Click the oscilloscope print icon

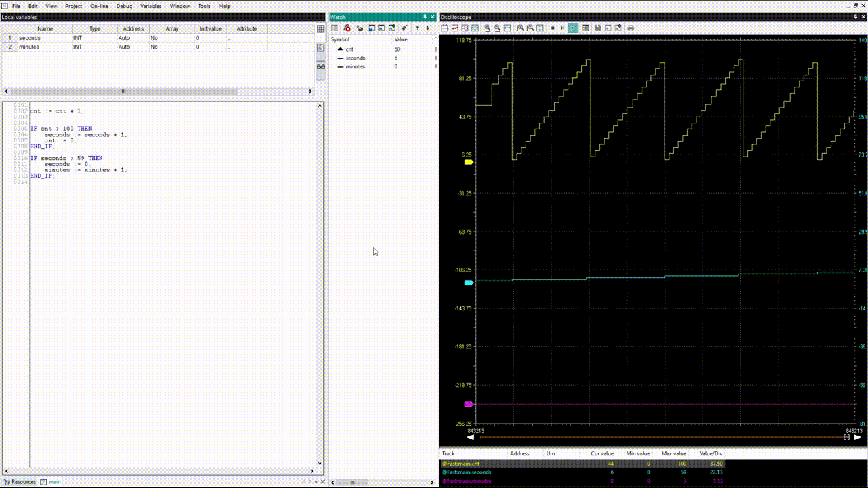pyautogui.click(x=631, y=28)
